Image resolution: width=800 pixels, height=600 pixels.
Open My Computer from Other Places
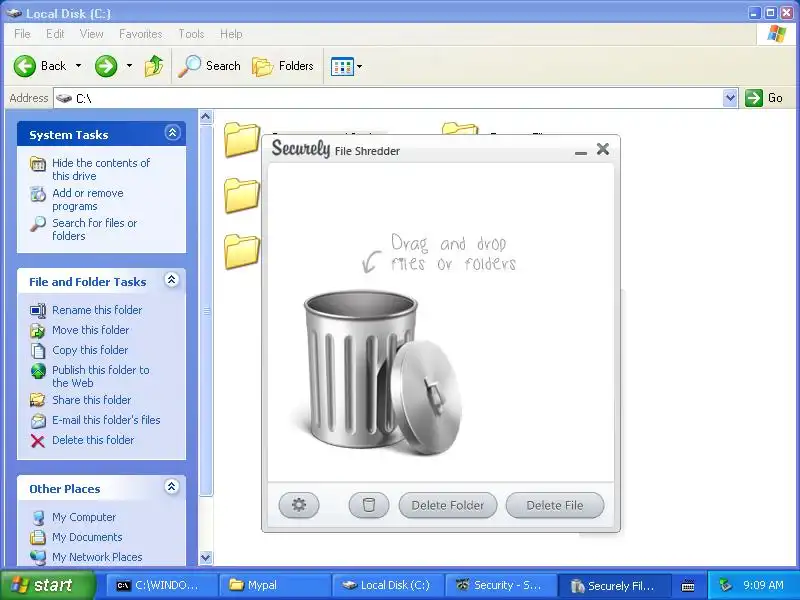84,517
